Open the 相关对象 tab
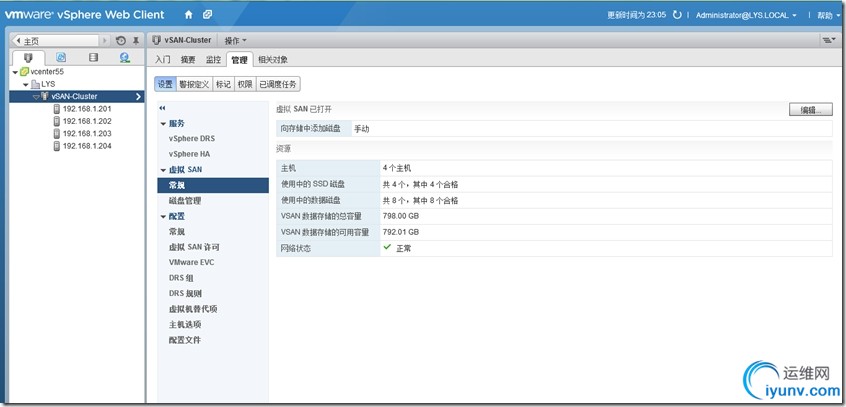Viewport: 846px width, 407px height. coord(272,60)
